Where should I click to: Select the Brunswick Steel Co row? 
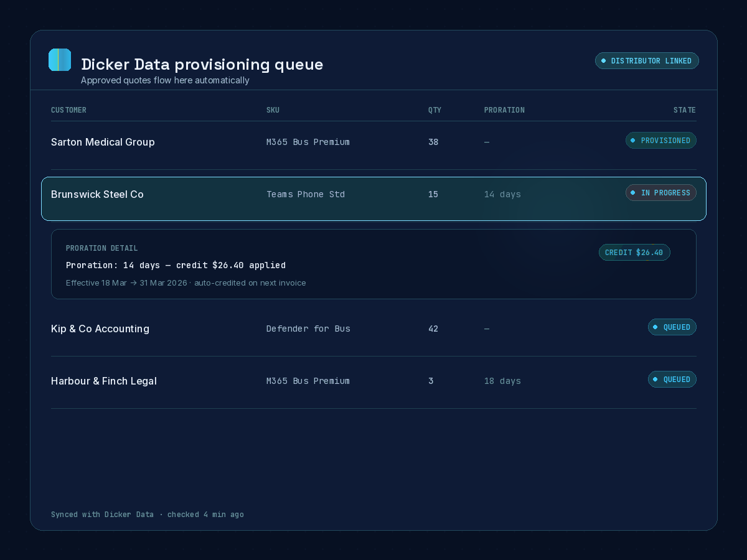coord(374,198)
